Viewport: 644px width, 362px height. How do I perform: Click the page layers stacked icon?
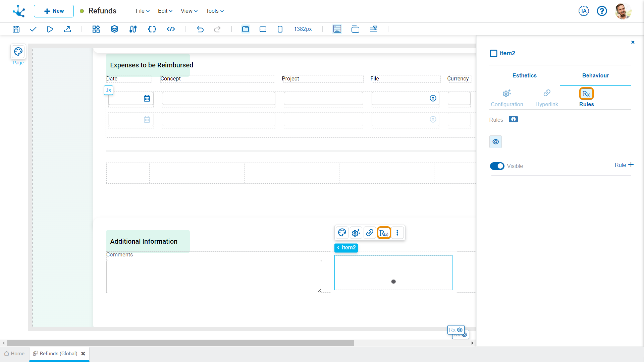115,29
